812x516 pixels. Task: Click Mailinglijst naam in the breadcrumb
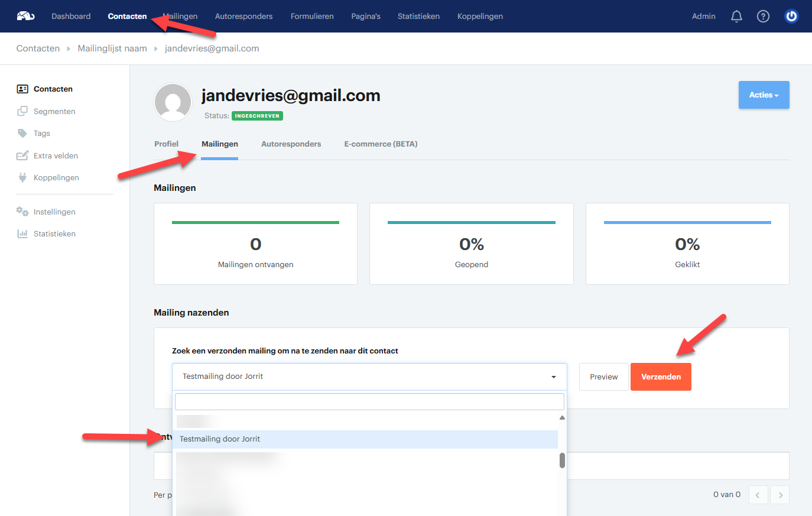pos(112,48)
